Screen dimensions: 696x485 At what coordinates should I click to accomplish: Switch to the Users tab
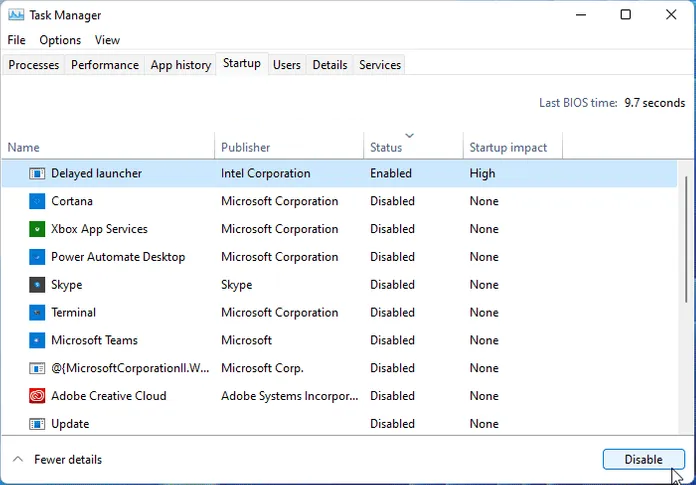pos(287,65)
